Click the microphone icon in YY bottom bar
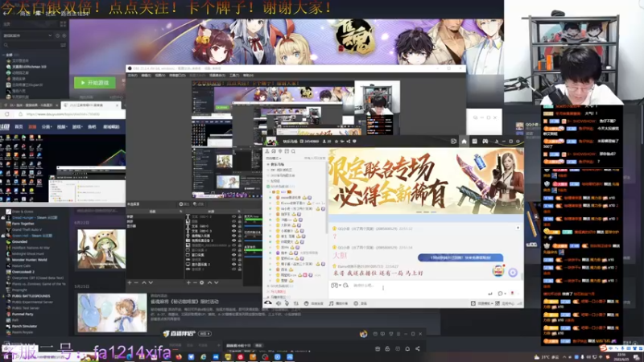The width and height of the screenshot is (644, 362). [287, 303]
